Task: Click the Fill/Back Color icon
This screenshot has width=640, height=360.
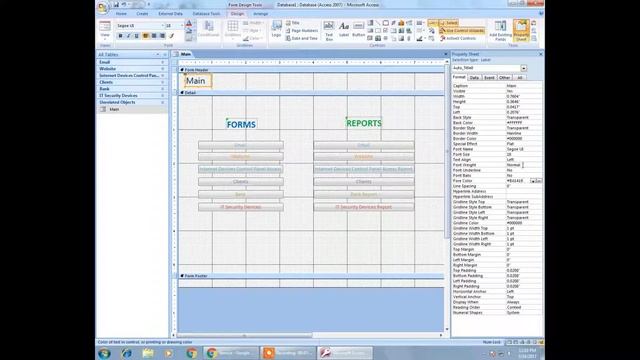Action: 189,31
